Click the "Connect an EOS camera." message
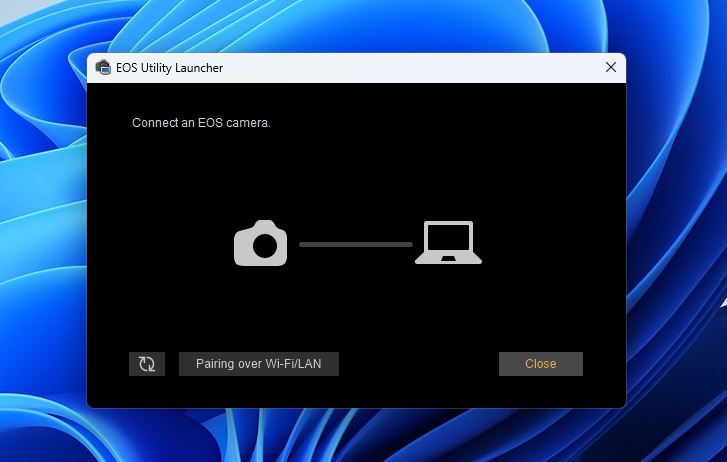Screen dimensions: 727x462 pos(202,123)
